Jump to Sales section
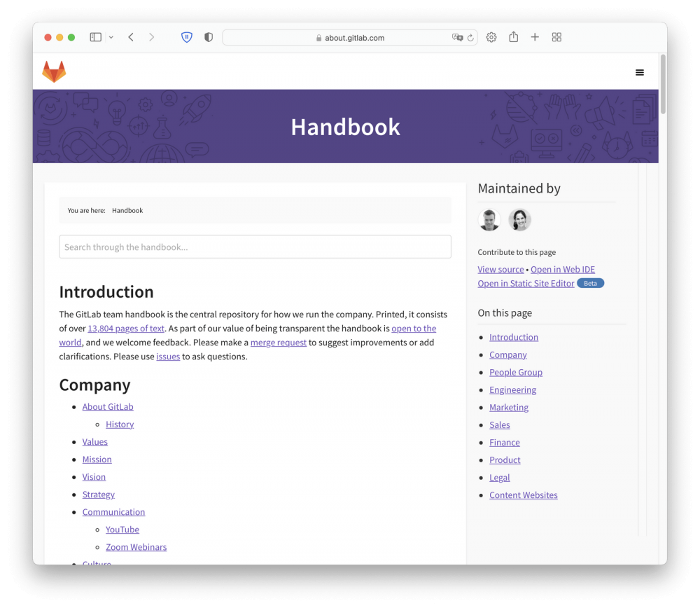This screenshot has height=608, width=700. point(500,425)
